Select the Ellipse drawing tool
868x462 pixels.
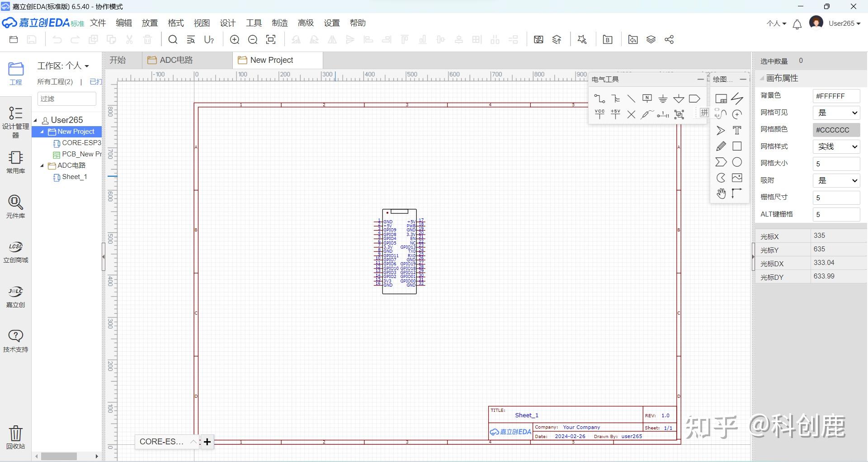coord(737,162)
